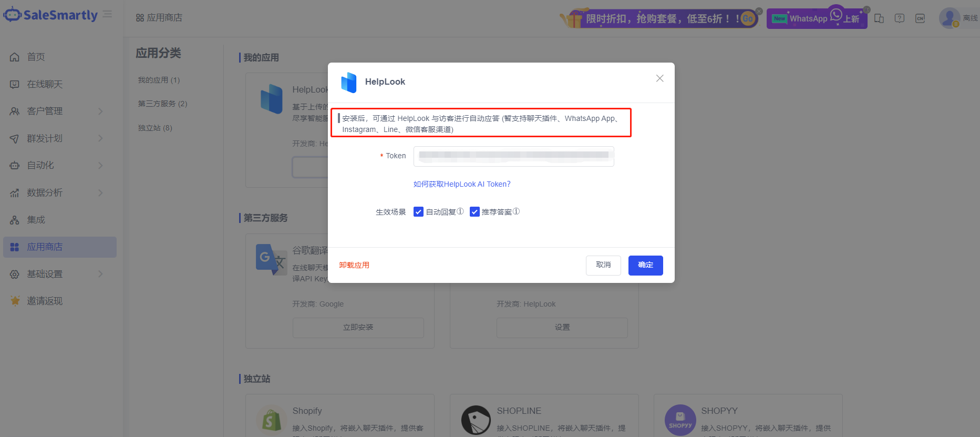Screen dimensions: 980x437
Task: Open 集成 in the sidebar
Action: point(60,220)
